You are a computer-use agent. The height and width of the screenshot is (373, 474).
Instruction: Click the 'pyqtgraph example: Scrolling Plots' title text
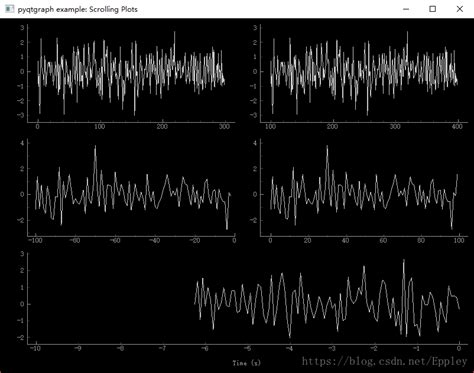coord(78,9)
